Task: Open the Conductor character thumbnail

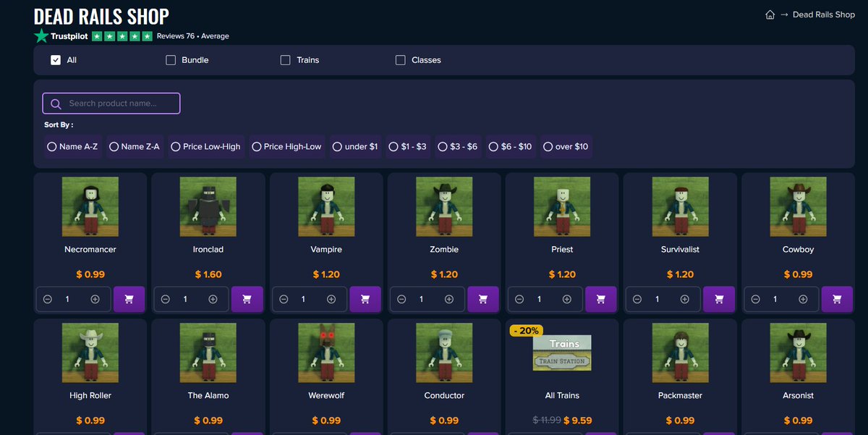Action: pyautogui.click(x=444, y=352)
